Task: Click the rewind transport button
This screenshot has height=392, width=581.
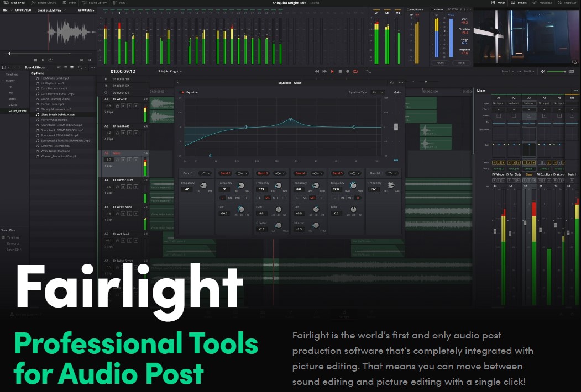Action: [317, 71]
